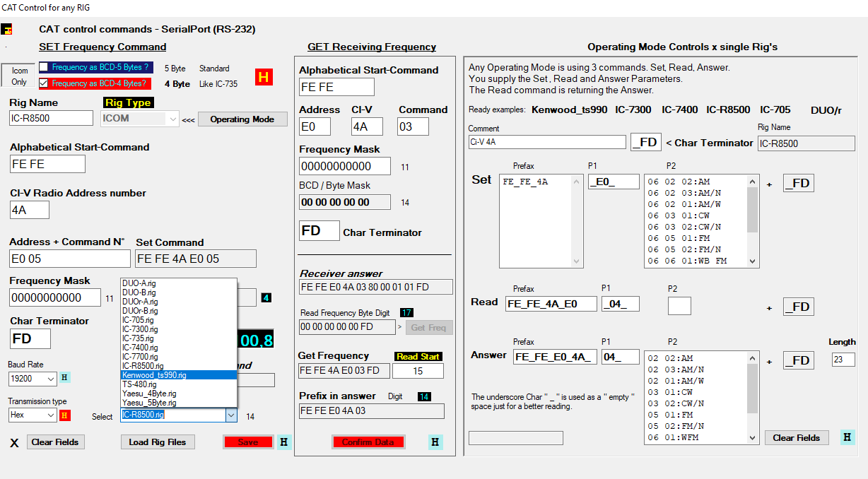The image size is (868, 479).
Task: Enable the Frequency as BCD-5 Bytes checkbox
Action: (44, 67)
